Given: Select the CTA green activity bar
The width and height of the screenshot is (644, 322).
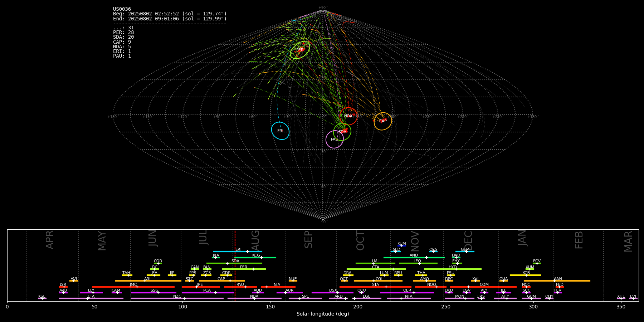Looking at the screenshot, I should (376, 269).
